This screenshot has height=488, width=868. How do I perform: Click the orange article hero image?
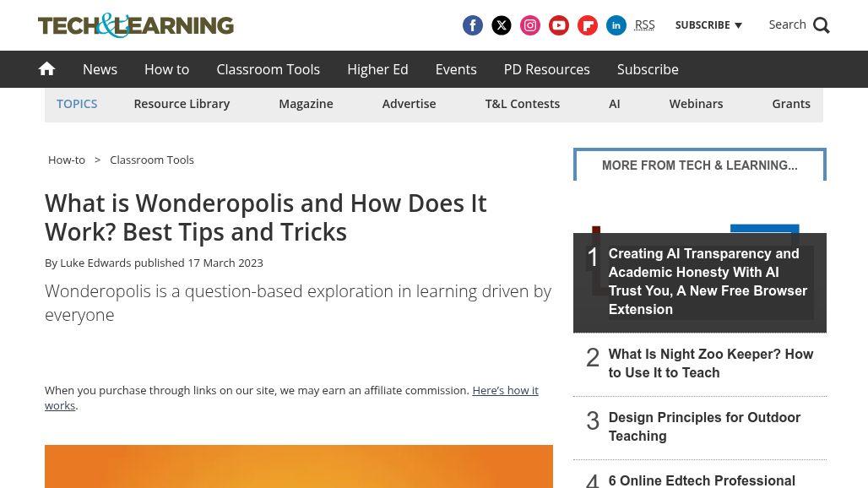pyautogui.click(x=299, y=466)
